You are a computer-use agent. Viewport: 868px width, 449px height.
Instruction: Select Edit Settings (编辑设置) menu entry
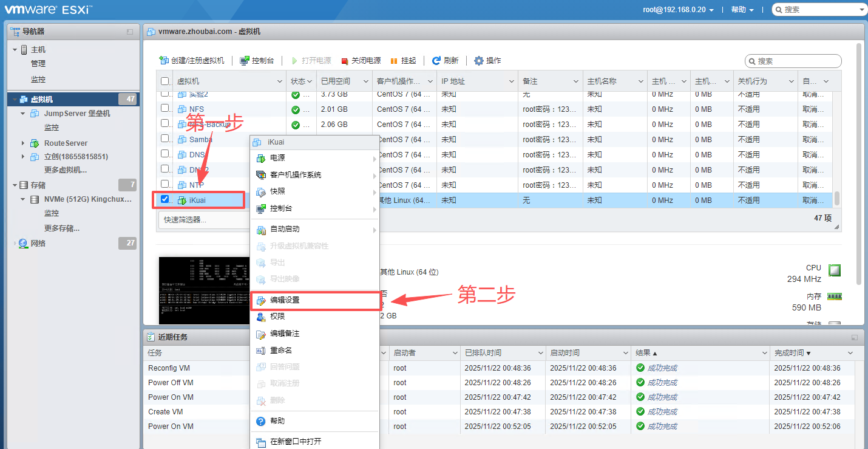click(x=285, y=300)
